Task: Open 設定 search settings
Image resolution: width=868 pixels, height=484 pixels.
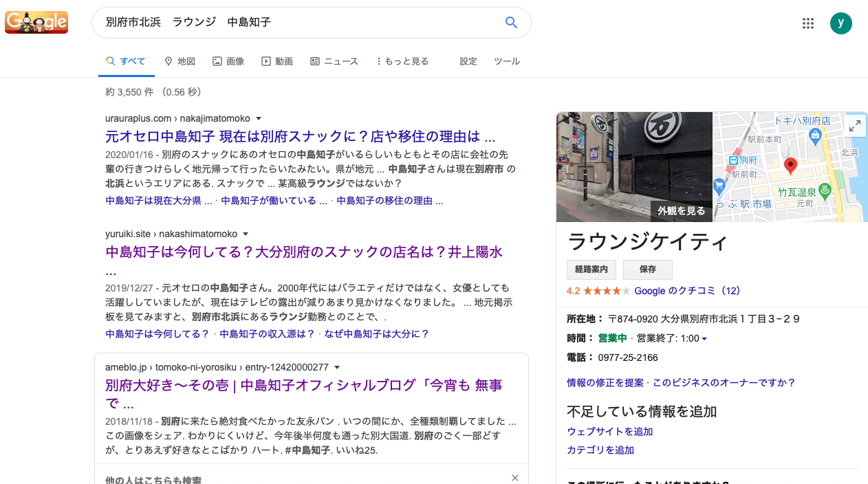Action: point(468,61)
